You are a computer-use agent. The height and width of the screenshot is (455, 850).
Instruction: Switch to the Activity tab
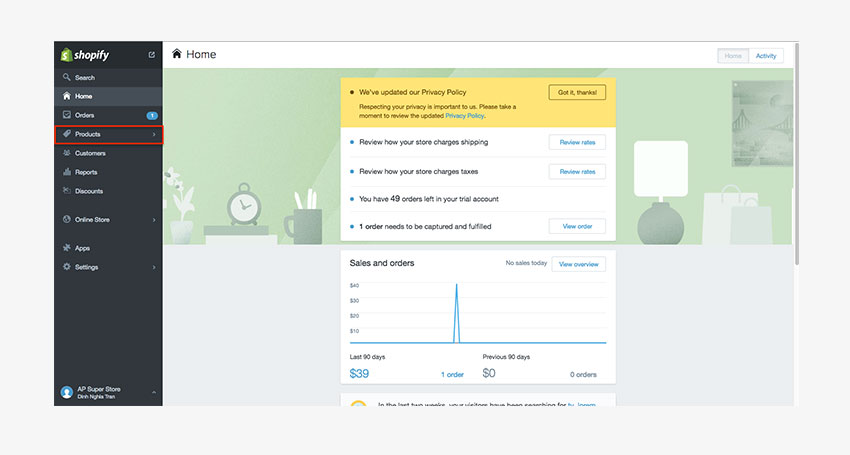(x=766, y=56)
